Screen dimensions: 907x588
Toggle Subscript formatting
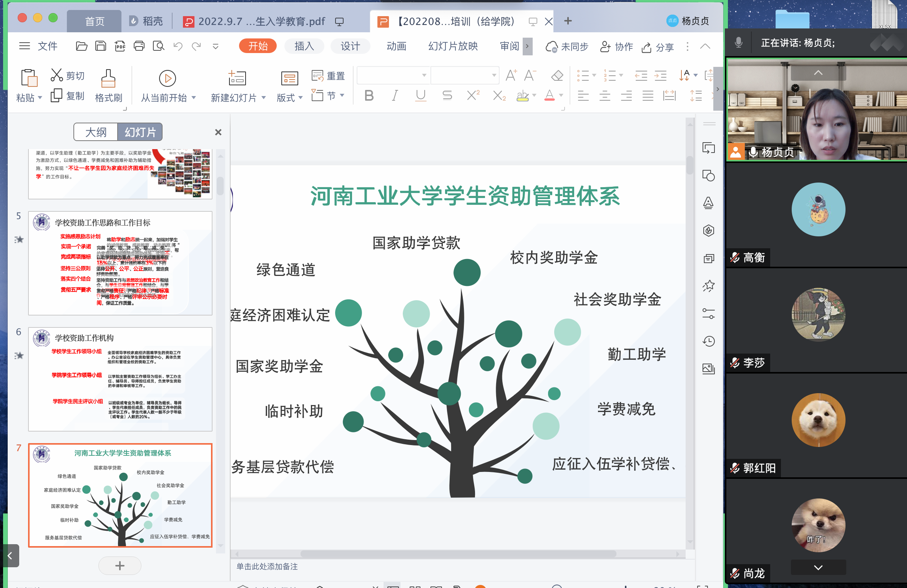499,95
